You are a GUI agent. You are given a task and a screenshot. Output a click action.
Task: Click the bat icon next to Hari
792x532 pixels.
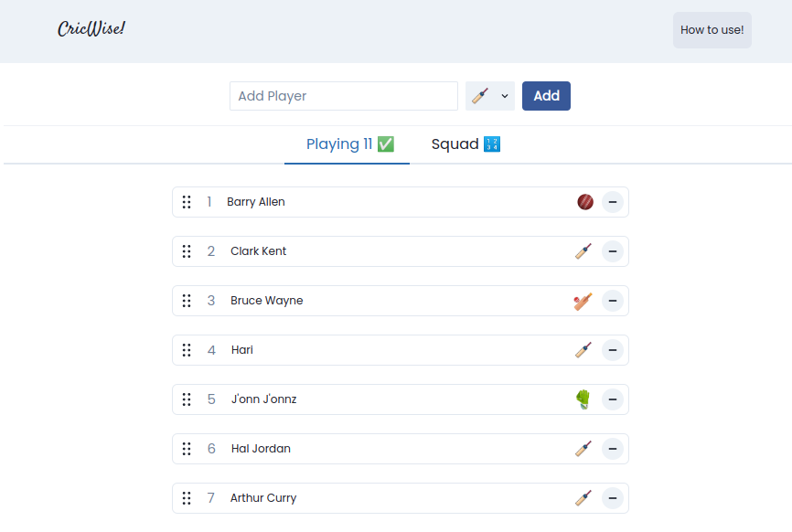[583, 350]
